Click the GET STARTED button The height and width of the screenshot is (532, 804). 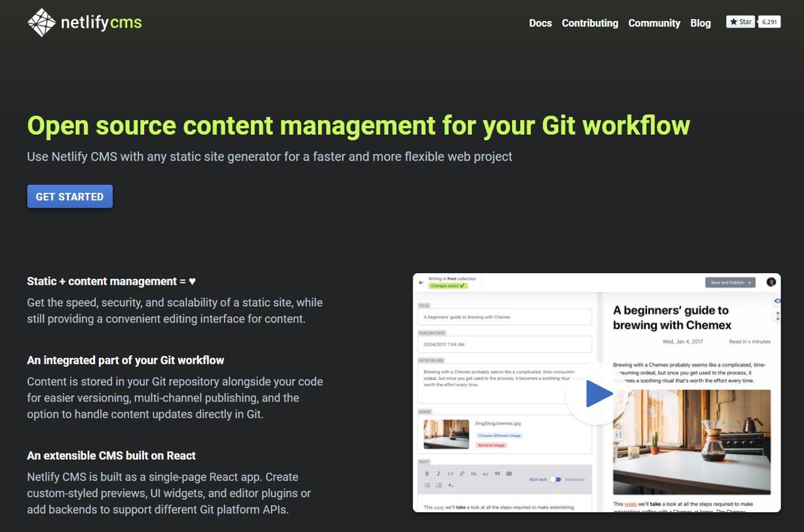point(70,196)
